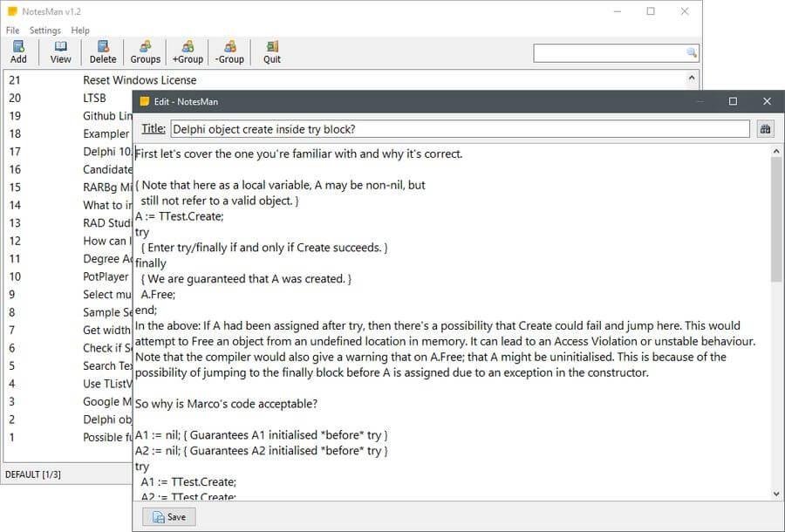Click the editor scrollbar up arrow
The image size is (785, 532).
(x=776, y=151)
